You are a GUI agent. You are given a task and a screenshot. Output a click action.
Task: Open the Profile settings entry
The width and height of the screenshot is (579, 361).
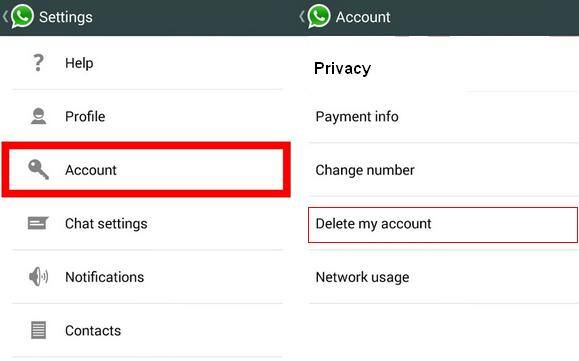(x=147, y=116)
